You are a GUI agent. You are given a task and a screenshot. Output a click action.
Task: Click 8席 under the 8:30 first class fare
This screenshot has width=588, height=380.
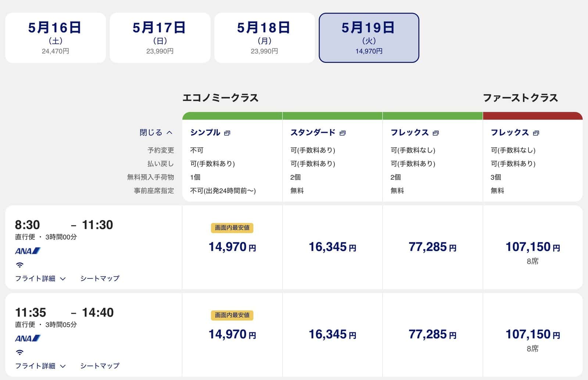pyautogui.click(x=533, y=261)
